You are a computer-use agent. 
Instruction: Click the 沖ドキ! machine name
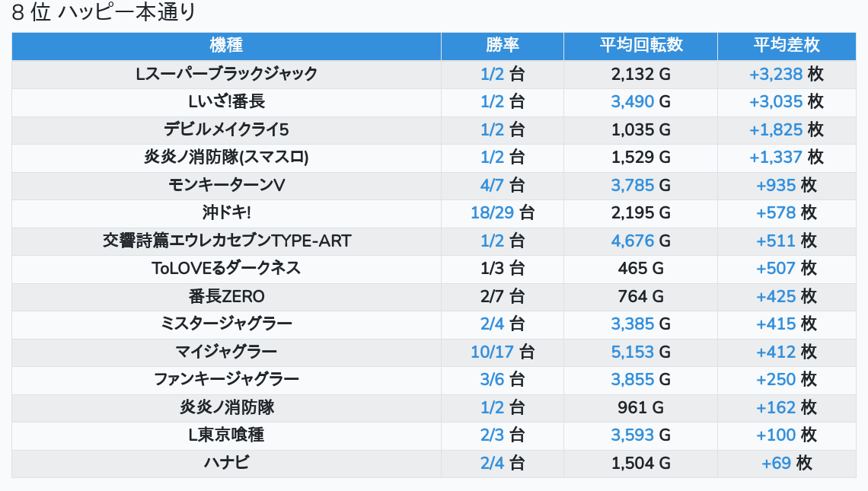coord(226,212)
